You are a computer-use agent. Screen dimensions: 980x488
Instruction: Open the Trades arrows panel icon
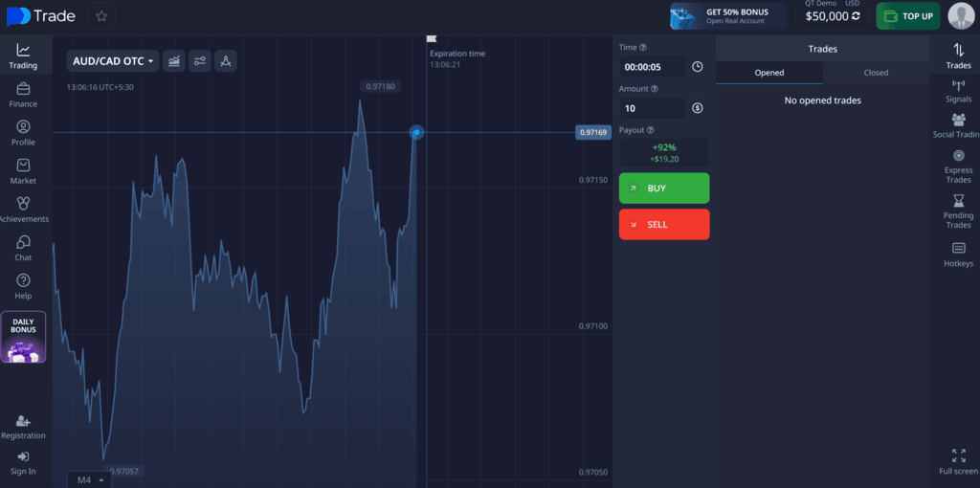(959, 50)
